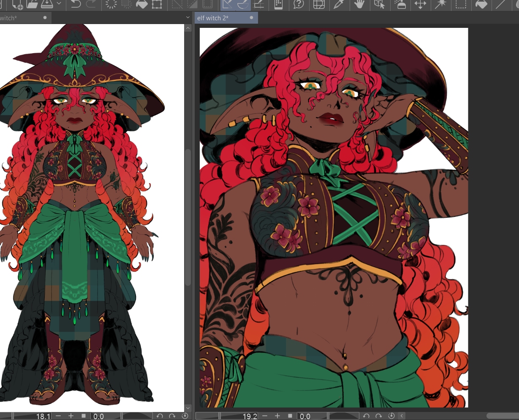Open the canvas tab list dropdown chevron
519x420 pixels.
click(x=188, y=18)
